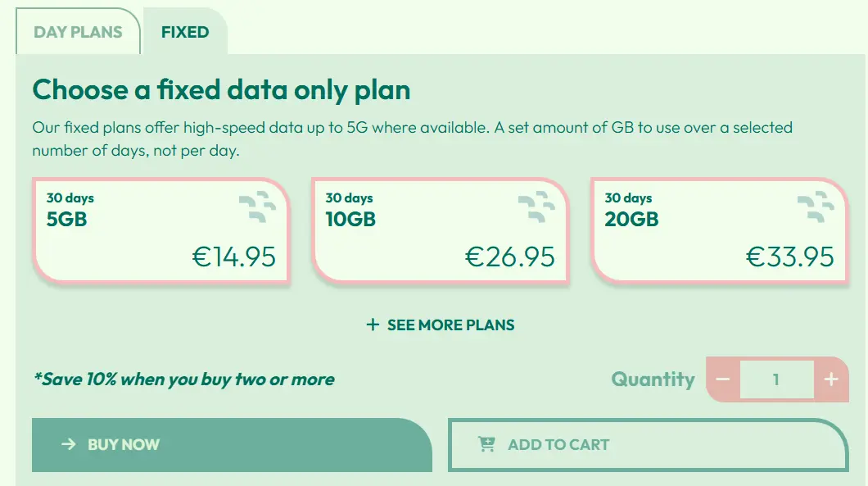Click the shopping cart icon in ADD TO CART
The width and height of the screenshot is (868, 486).
486,443
